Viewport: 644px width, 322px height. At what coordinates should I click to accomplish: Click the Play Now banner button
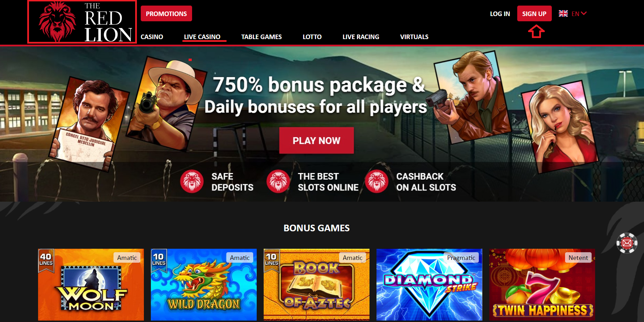(x=316, y=141)
